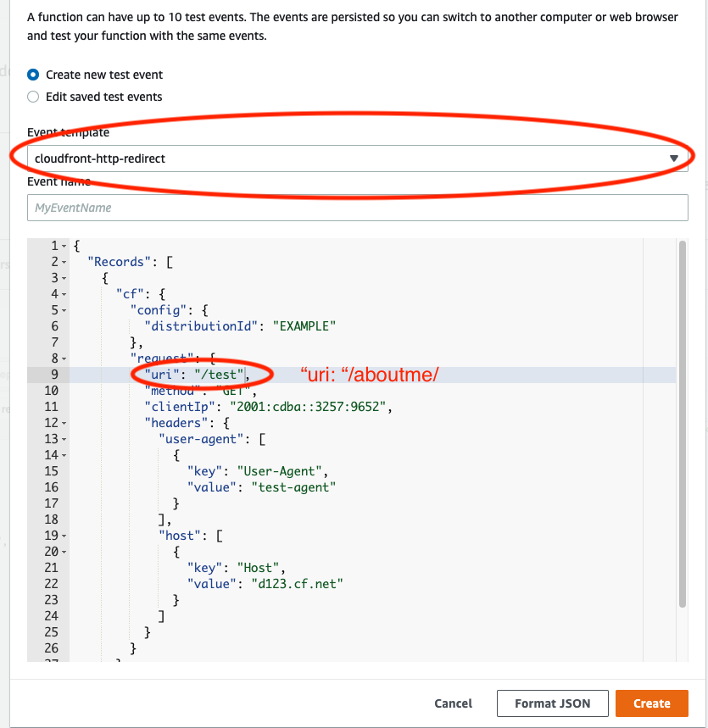
Task: Focus the Event name input field
Action: pyautogui.click(x=356, y=208)
